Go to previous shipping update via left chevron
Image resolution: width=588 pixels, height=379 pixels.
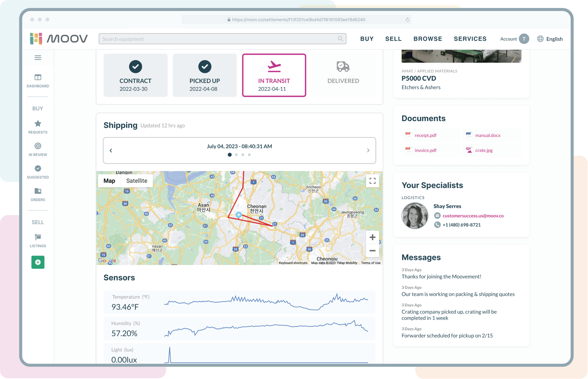111,150
